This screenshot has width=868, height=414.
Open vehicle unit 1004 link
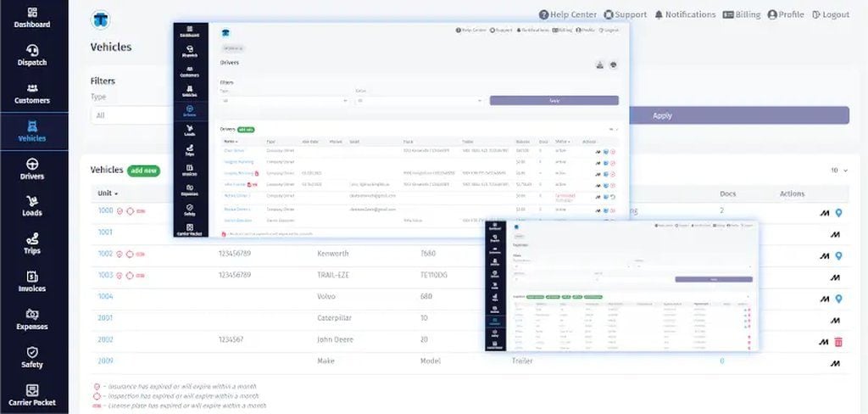[x=105, y=297]
